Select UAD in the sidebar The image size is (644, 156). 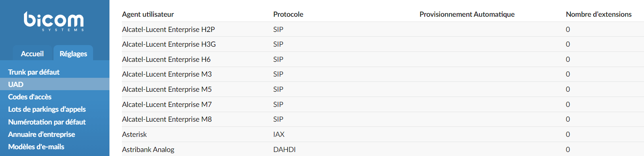55,84
